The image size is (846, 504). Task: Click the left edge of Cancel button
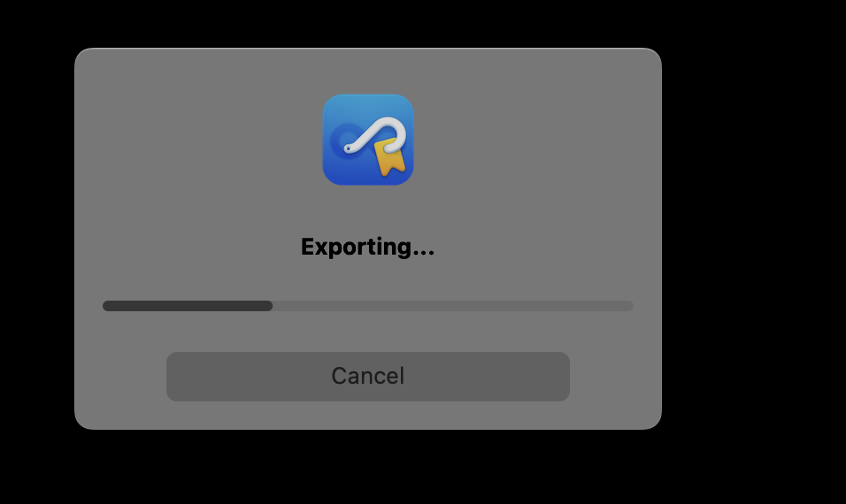click(171, 377)
